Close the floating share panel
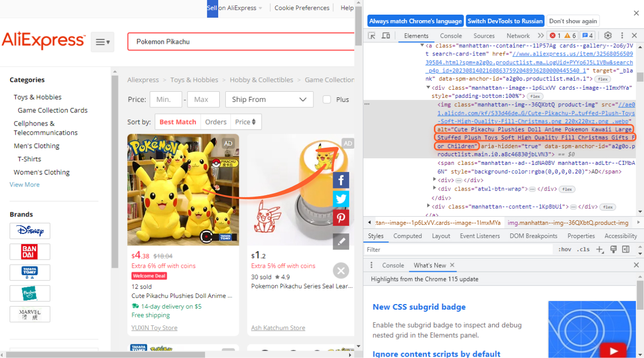644x358 pixels. tap(341, 271)
